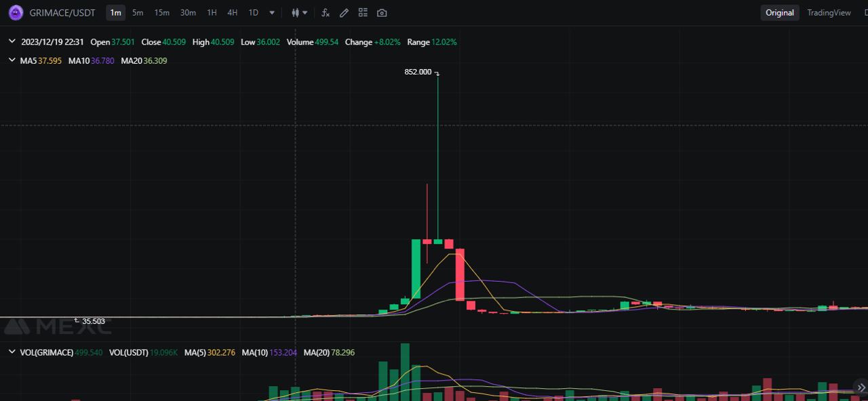Click the Range 12.02% value
Viewport: 868px width, 401px height.
coord(432,42)
